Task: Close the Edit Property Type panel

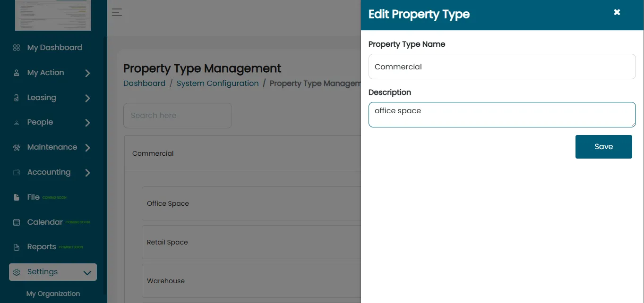Action: click(x=617, y=12)
